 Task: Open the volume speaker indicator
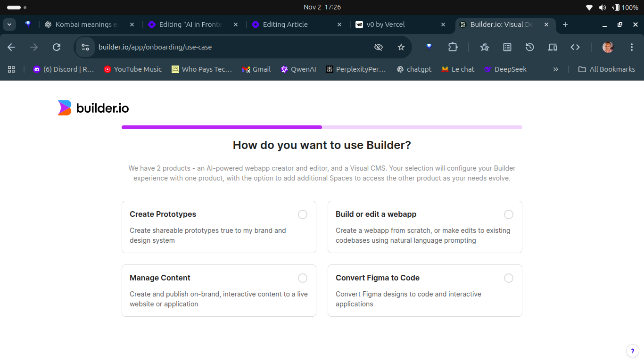pos(603,7)
